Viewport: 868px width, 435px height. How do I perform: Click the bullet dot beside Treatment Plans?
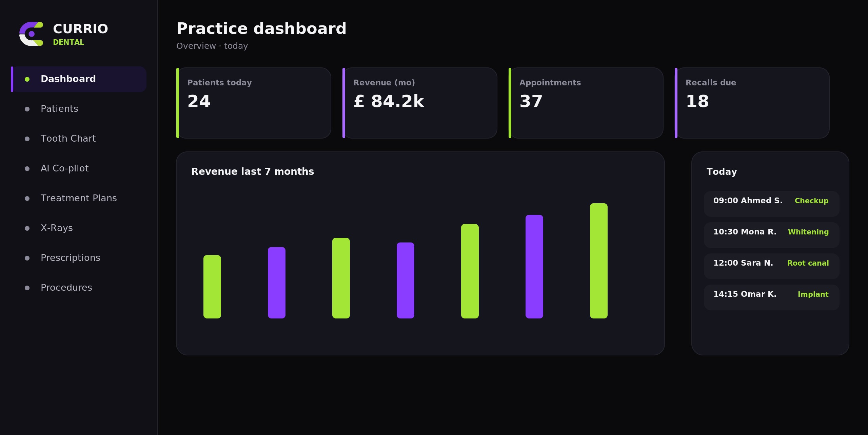(27, 199)
